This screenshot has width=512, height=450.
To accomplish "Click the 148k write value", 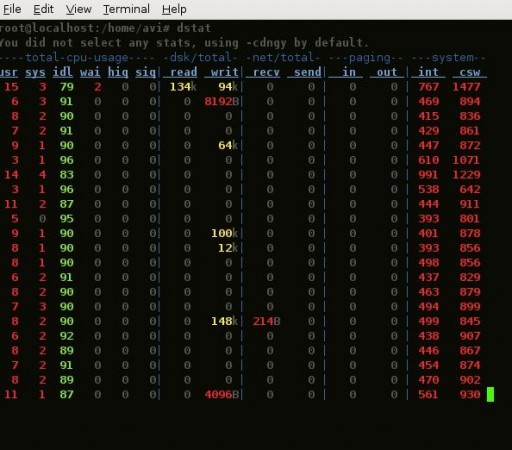I will click(x=225, y=321).
